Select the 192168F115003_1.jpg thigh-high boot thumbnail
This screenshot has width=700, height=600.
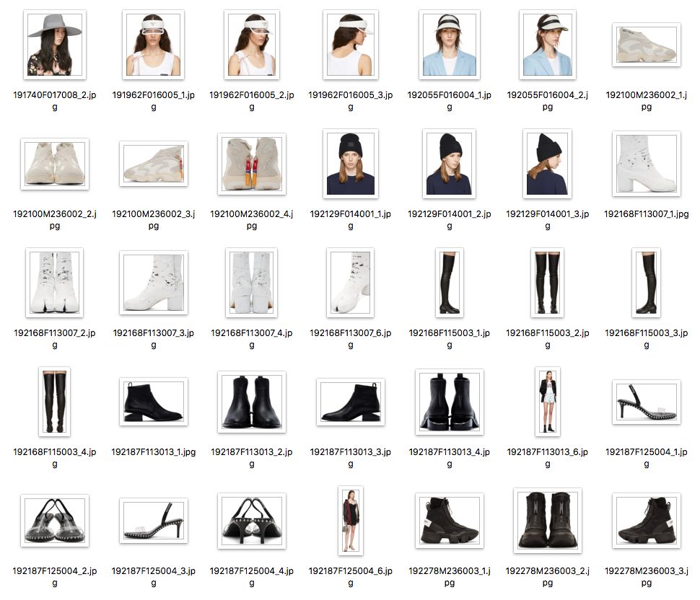coord(449,283)
